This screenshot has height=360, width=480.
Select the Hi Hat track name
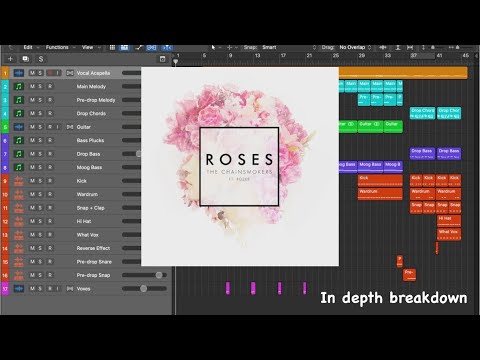[x=84, y=221]
